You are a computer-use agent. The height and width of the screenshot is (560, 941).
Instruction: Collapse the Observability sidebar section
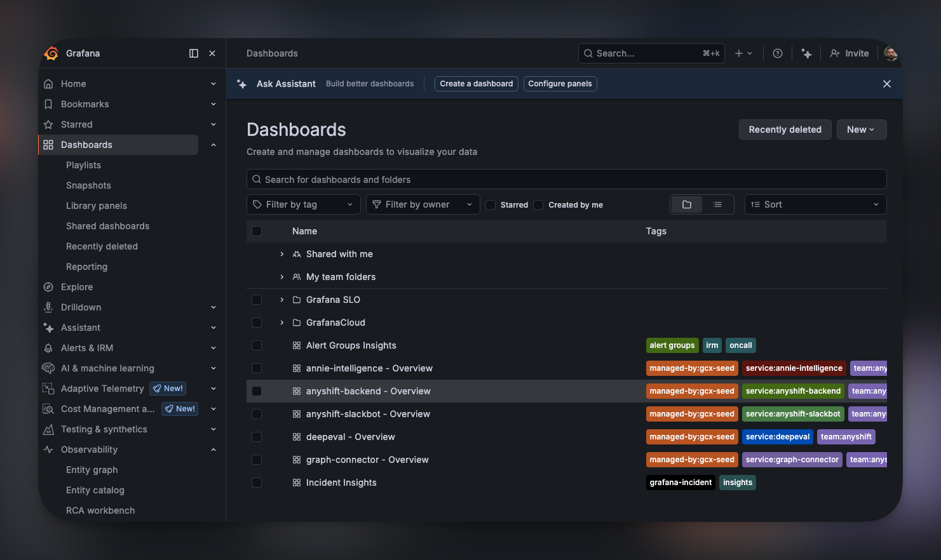213,450
